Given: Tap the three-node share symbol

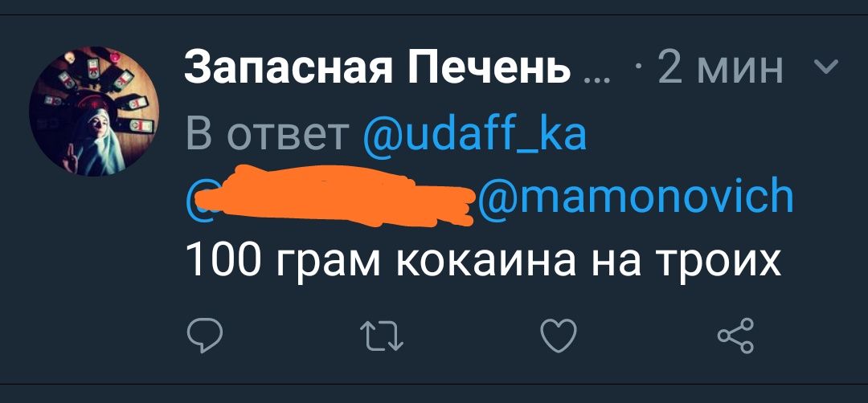Looking at the screenshot, I should pyautogui.click(x=735, y=336).
